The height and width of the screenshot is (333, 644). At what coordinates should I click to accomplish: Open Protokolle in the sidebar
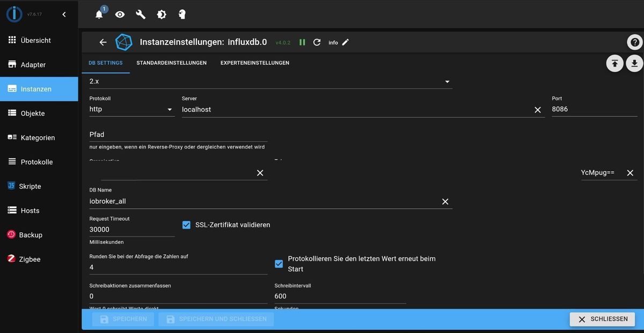tap(39, 162)
